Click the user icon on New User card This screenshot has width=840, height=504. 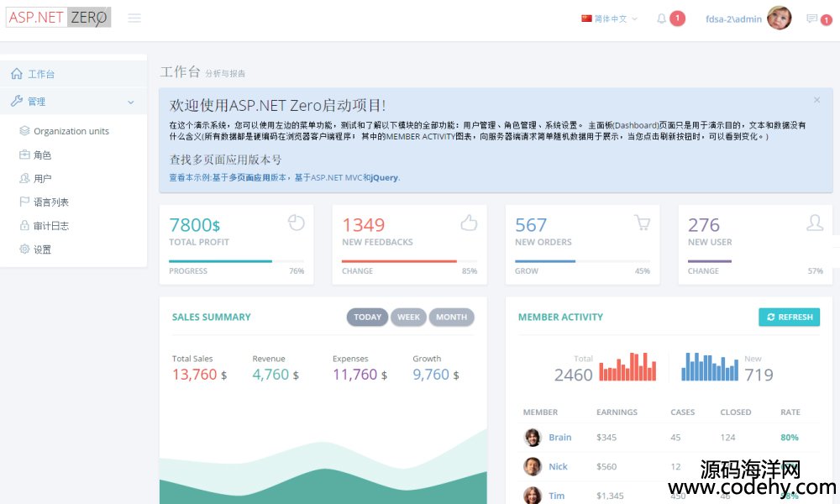(814, 223)
